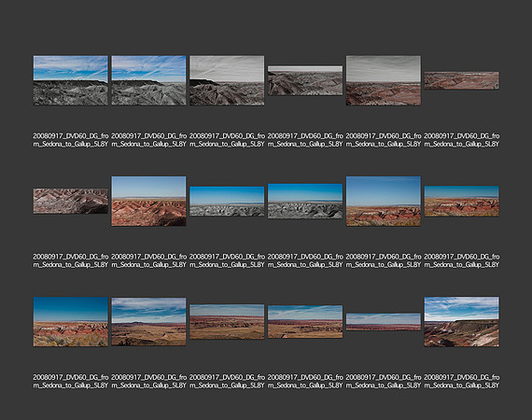The width and height of the screenshot is (532, 420).
Task: Click filename label under the fully grayscale thumbnail
Action: pyautogui.click(x=227, y=140)
